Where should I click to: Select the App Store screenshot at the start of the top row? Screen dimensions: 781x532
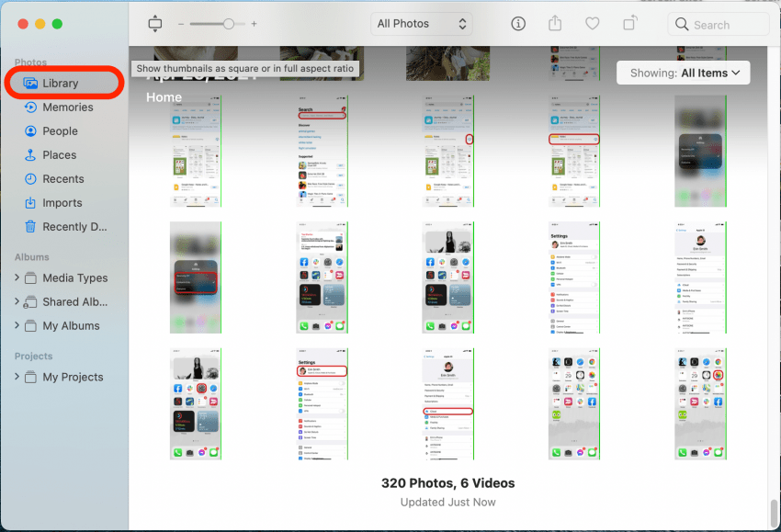click(x=196, y=151)
